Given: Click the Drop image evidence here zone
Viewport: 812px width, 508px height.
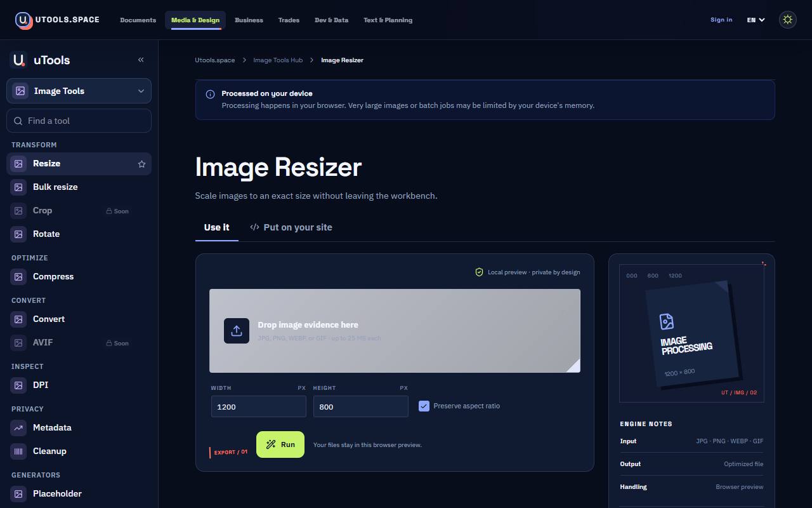Looking at the screenshot, I should (x=395, y=331).
